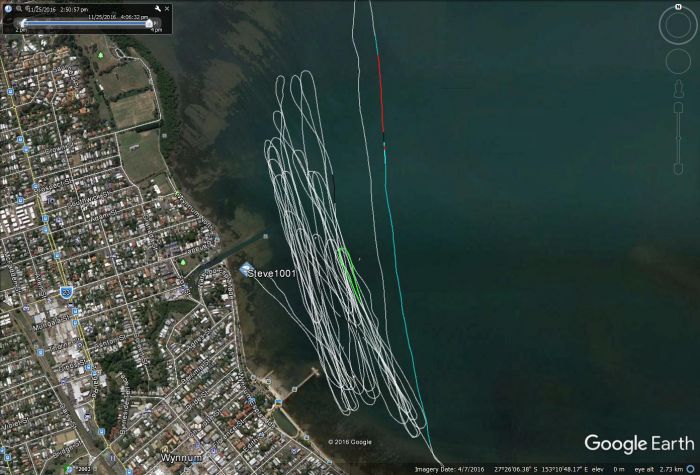Open time slider wrench settings
The image size is (700, 475).
[x=159, y=8]
